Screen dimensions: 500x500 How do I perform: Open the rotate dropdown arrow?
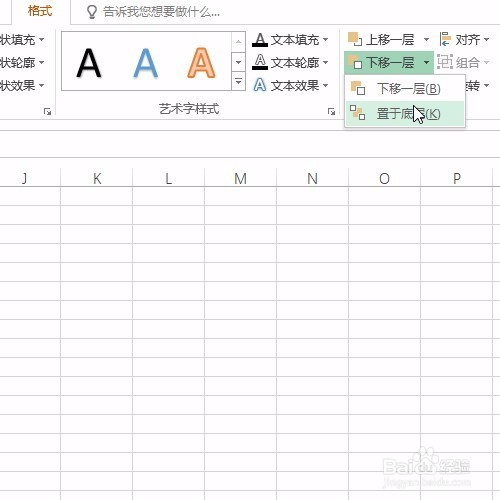[487, 85]
